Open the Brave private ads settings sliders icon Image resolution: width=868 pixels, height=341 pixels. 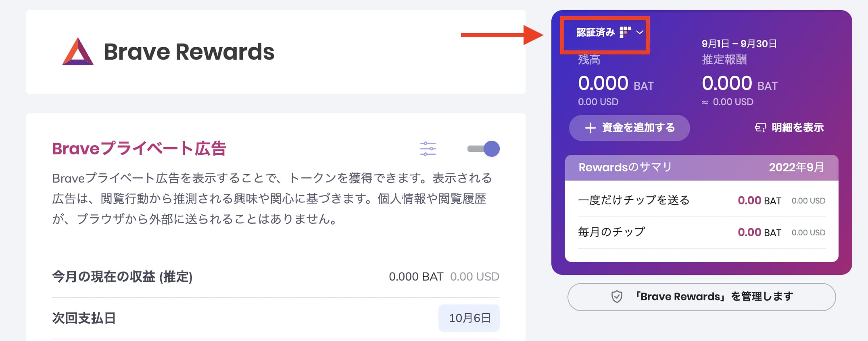coord(428,149)
